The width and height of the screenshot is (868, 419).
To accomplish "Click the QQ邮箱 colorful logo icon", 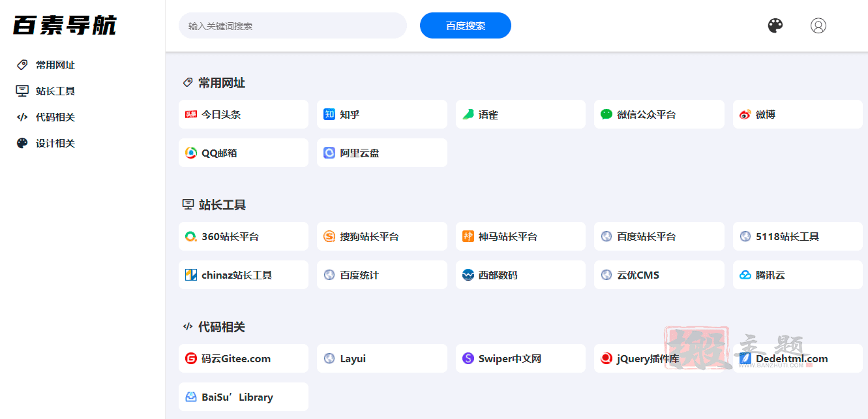I will pyautogui.click(x=191, y=153).
